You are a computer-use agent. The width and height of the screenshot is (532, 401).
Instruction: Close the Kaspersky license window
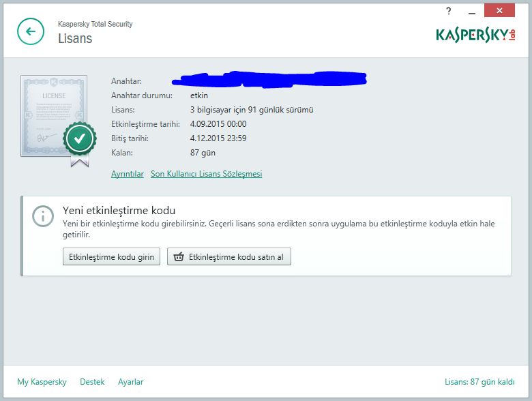pyautogui.click(x=499, y=10)
